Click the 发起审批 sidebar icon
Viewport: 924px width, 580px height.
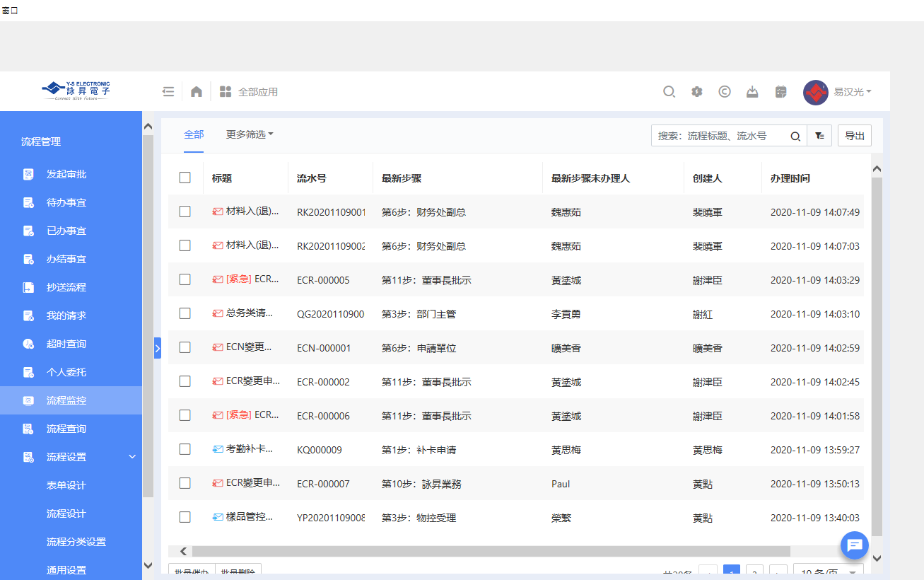28,174
